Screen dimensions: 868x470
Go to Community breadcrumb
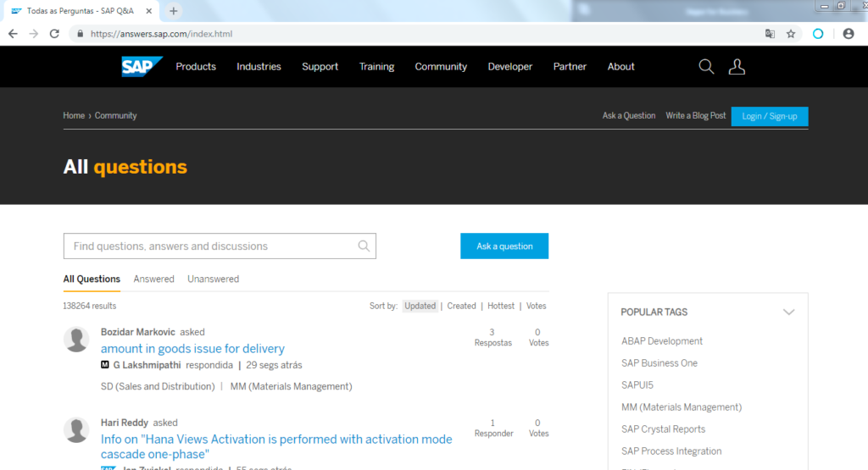(x=115, y=115)
